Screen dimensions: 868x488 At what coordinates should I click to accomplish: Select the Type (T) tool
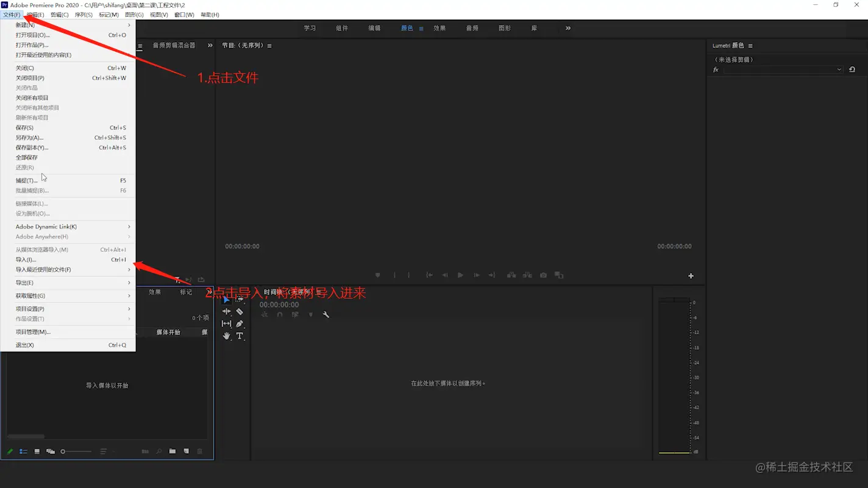click(x=240, y=336)
